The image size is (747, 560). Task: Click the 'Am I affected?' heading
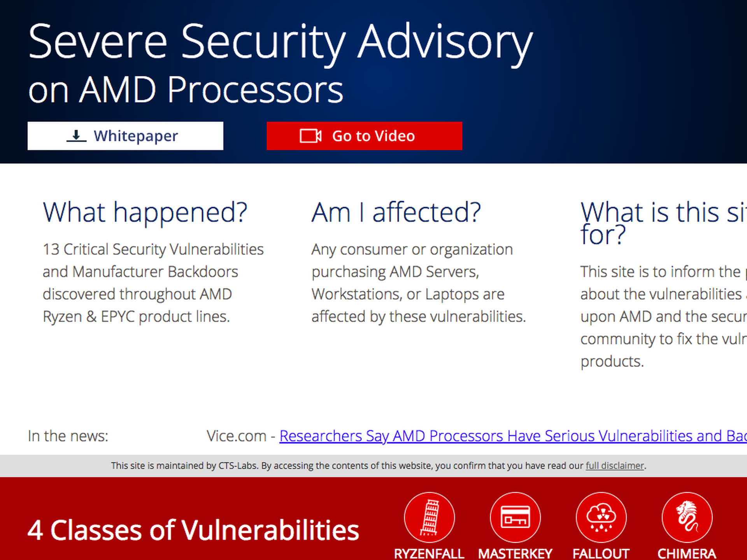396,213
